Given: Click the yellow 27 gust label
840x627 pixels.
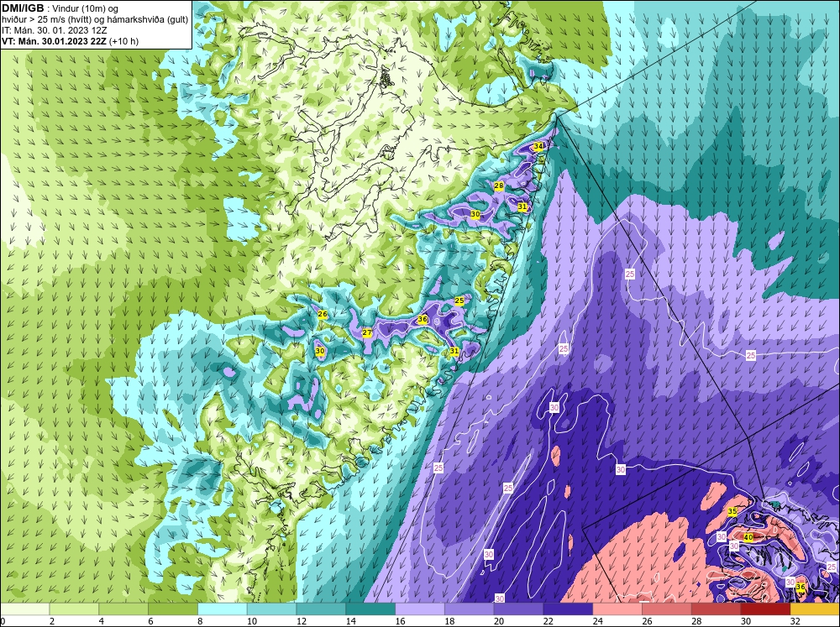Looking at the screenshot, I should pos(367,332).
